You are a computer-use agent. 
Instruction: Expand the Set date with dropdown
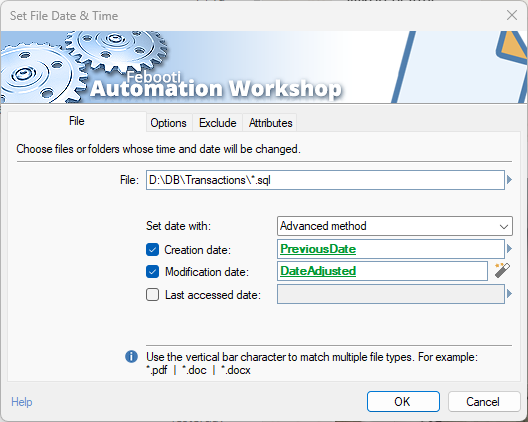tap(504, 226)
